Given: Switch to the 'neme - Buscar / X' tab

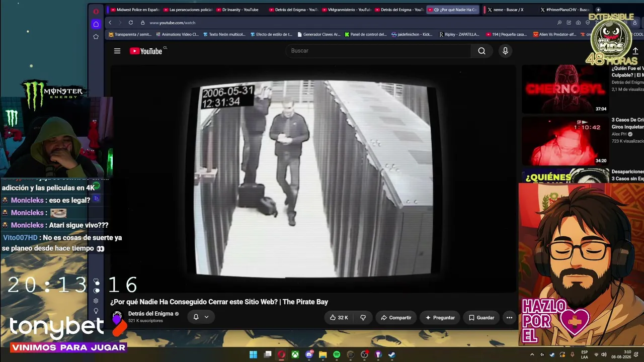Looking at the screenshot, I should (x=508, y=10).
